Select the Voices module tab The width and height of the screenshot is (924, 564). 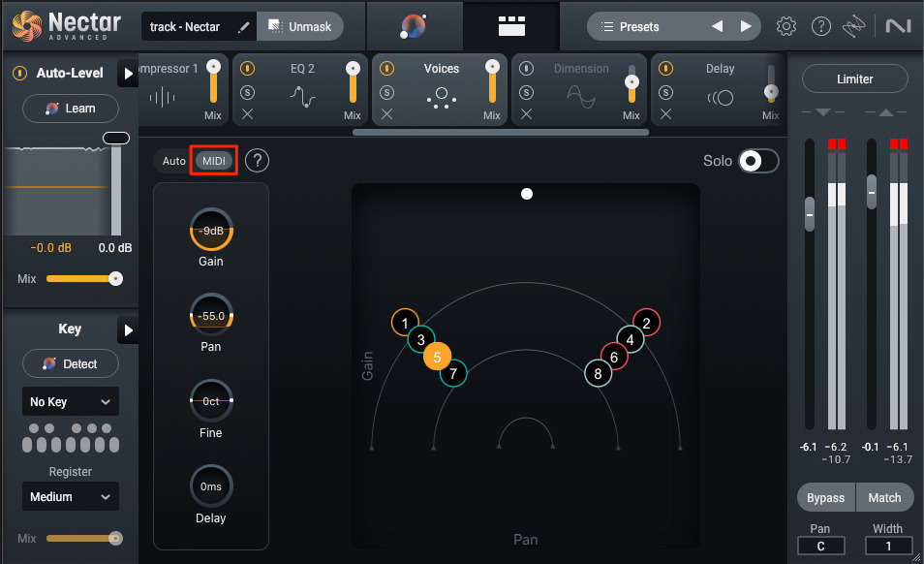click(x=440, y=89)
